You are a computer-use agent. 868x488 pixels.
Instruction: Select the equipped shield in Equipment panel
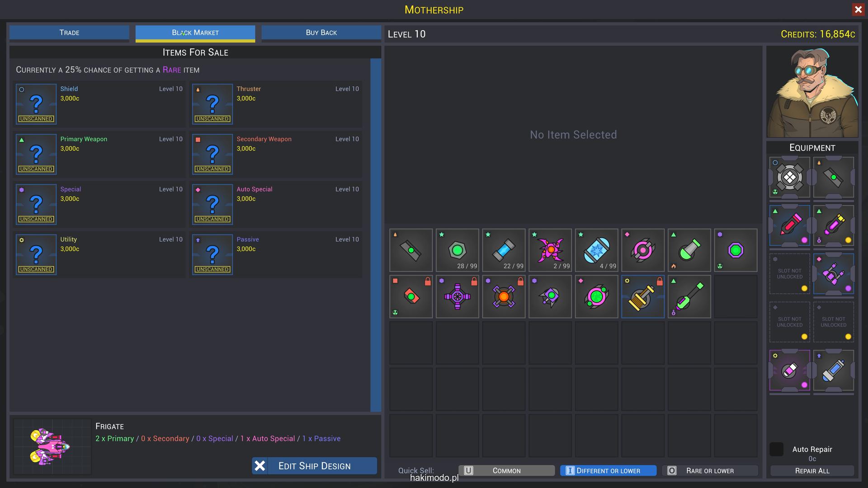[789, 177]
